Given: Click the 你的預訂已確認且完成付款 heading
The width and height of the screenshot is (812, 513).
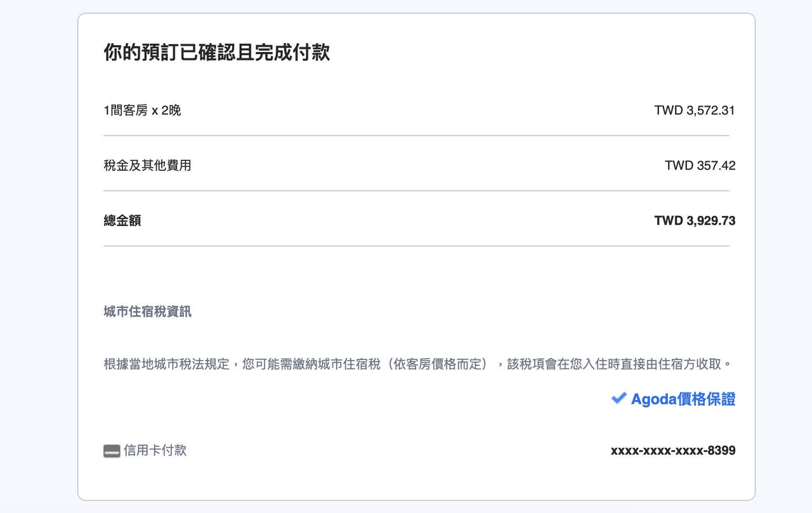Looking at the screenshot, I should (x=216, y=52).
